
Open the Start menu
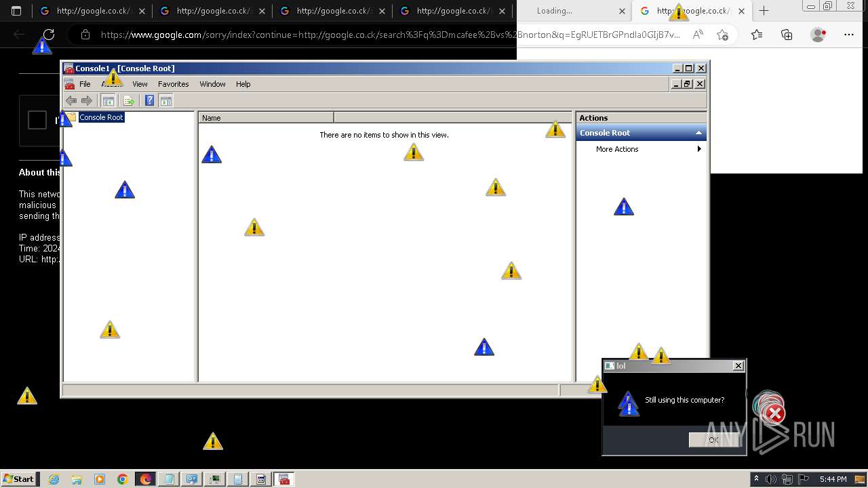coord(20,479)
